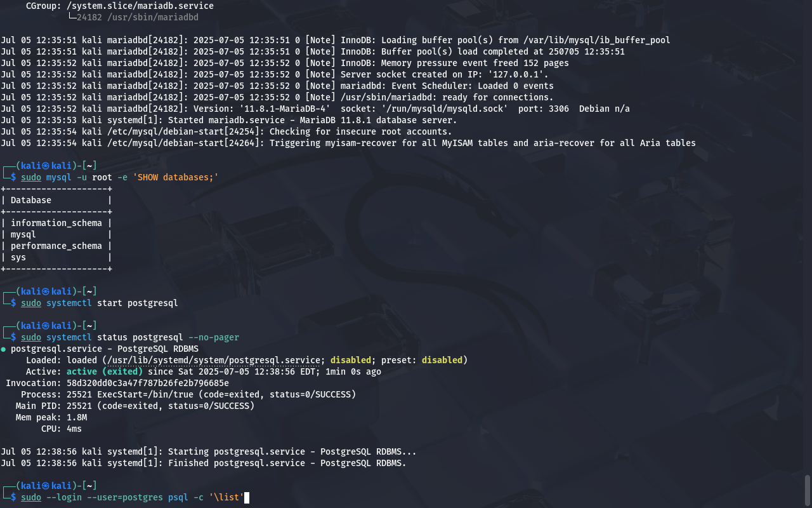Click '--user=postgres' in the current command

[x=125, y=497]
